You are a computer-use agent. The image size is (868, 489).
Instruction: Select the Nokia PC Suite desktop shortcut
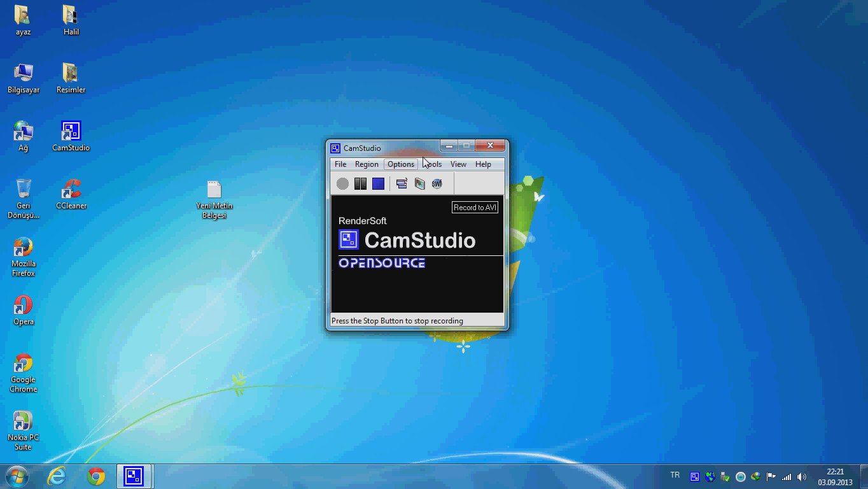[x=23, y=430]
